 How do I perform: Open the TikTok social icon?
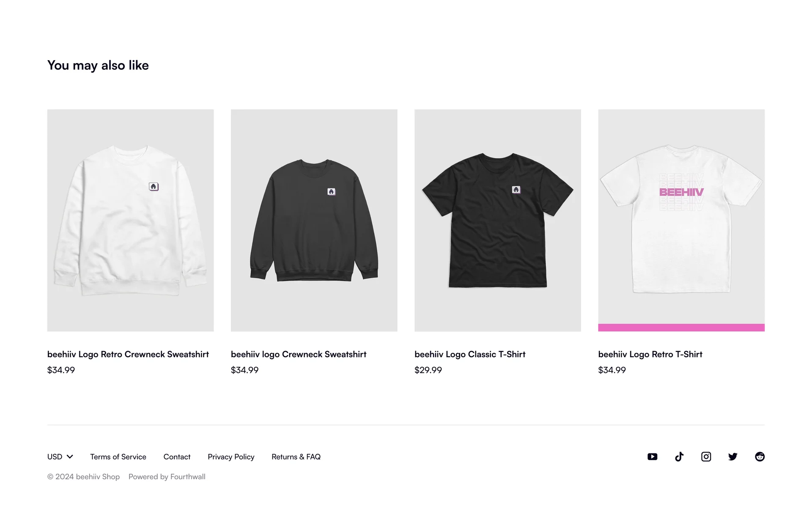(679, 456)
